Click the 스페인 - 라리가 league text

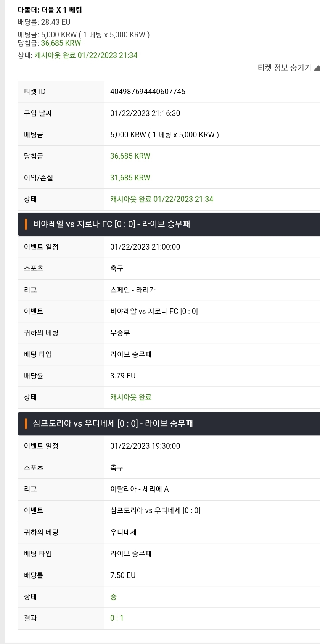click(x=133, y=290)
